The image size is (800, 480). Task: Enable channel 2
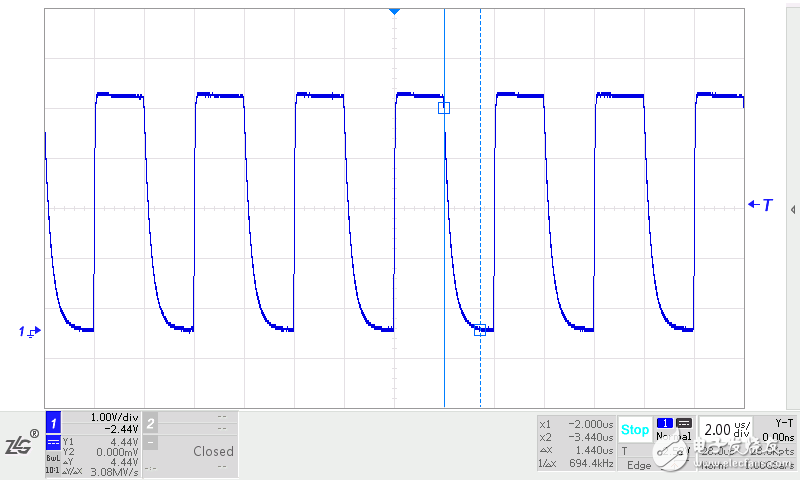click(150, 422)
